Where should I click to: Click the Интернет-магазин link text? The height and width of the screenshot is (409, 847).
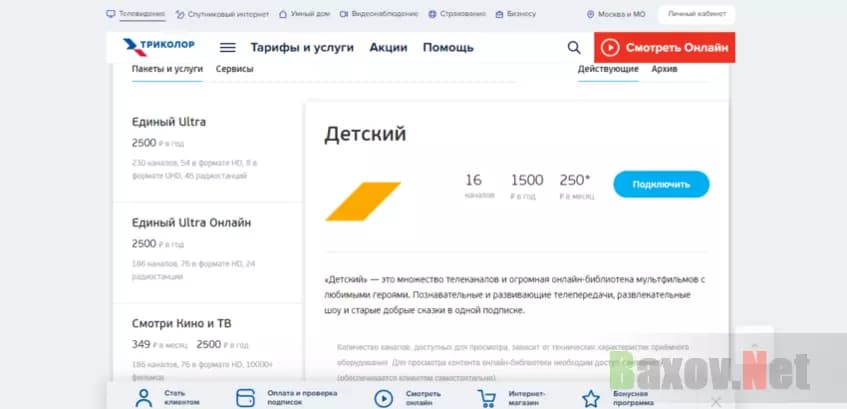coord(527,398)
